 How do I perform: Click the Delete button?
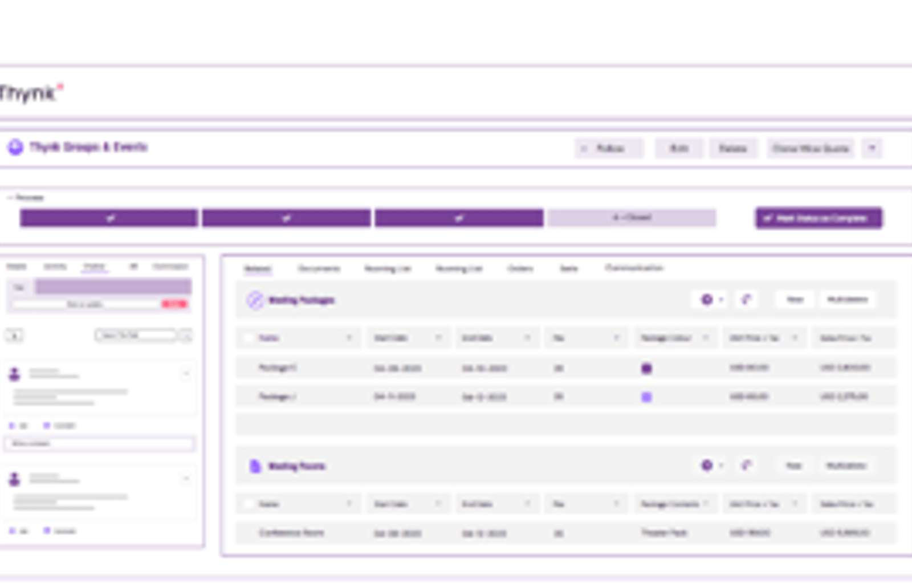click(x=733, y=148)
